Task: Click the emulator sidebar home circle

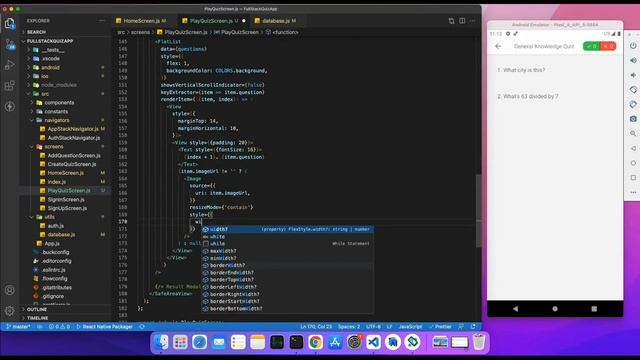Action: 633,163
